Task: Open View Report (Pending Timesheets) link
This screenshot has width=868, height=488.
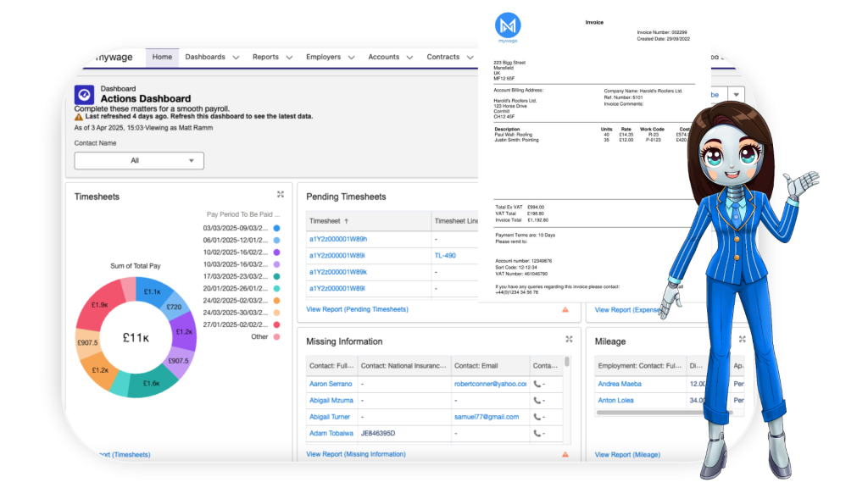Action: [x=357, y=310]
